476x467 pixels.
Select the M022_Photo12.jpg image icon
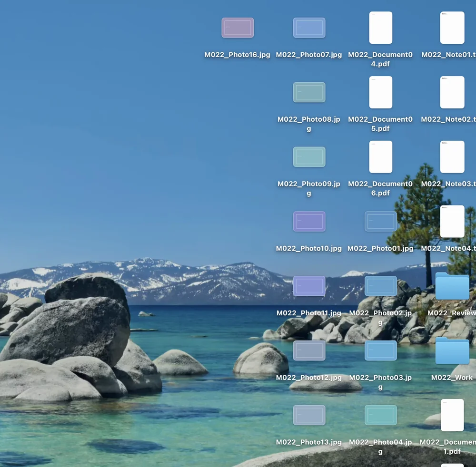click(x=309, y=350)
